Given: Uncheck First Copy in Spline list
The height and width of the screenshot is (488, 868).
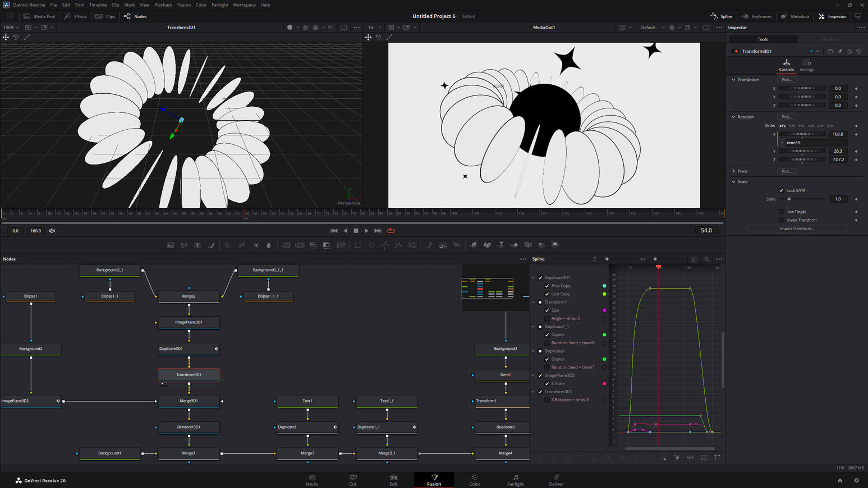Looking at the screenshot, I should click(547, 286).
